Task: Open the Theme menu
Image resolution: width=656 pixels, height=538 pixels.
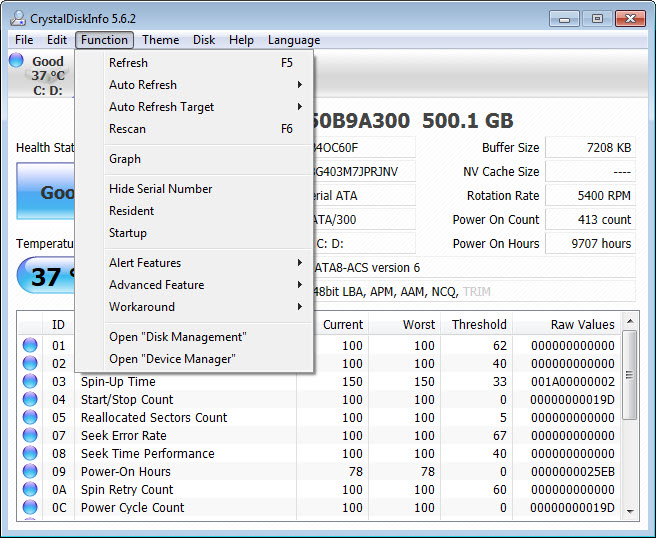Action: pos(160,40)
